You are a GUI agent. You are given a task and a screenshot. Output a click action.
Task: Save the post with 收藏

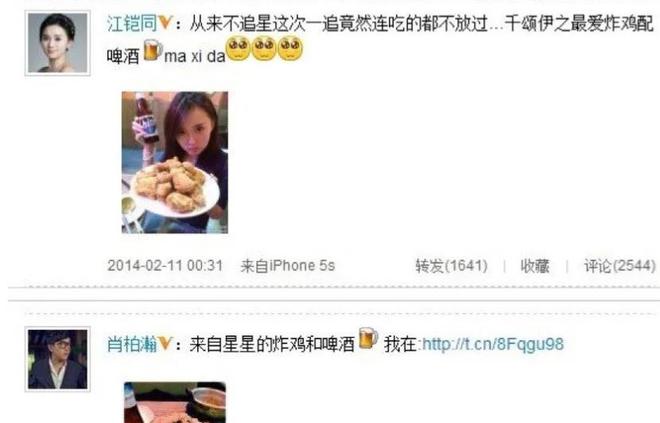pyautogui.click(x=535, y=266)
